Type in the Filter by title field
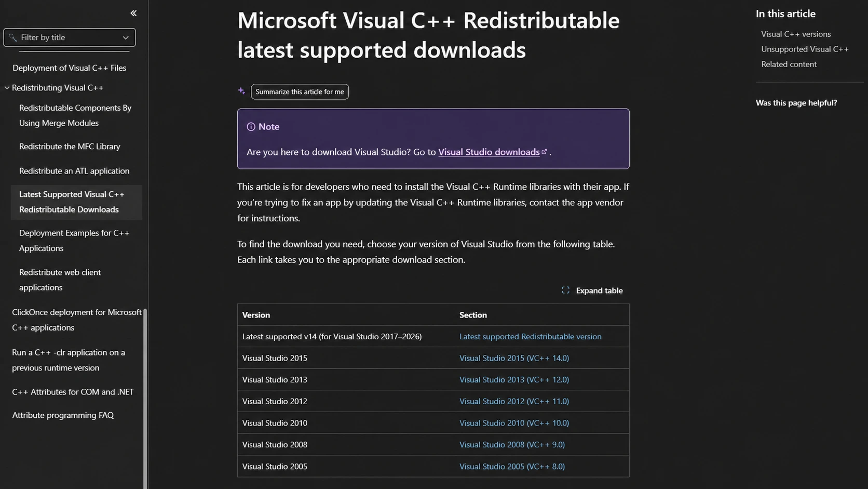 [70, 37]
